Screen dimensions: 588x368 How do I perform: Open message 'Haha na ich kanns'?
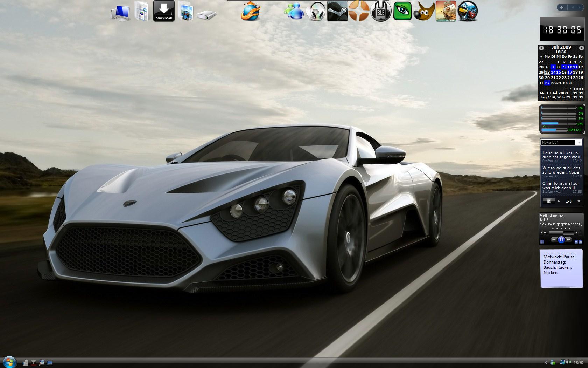click(561, 157)
